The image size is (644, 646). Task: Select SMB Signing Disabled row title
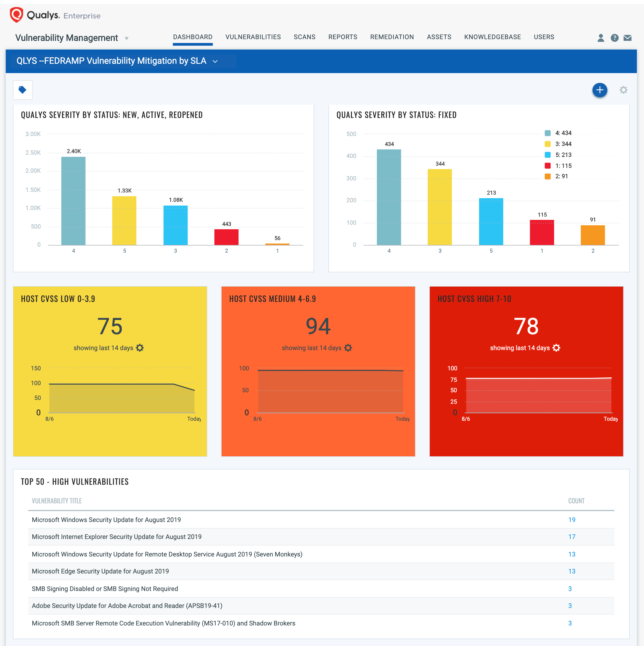pos(105,589)
